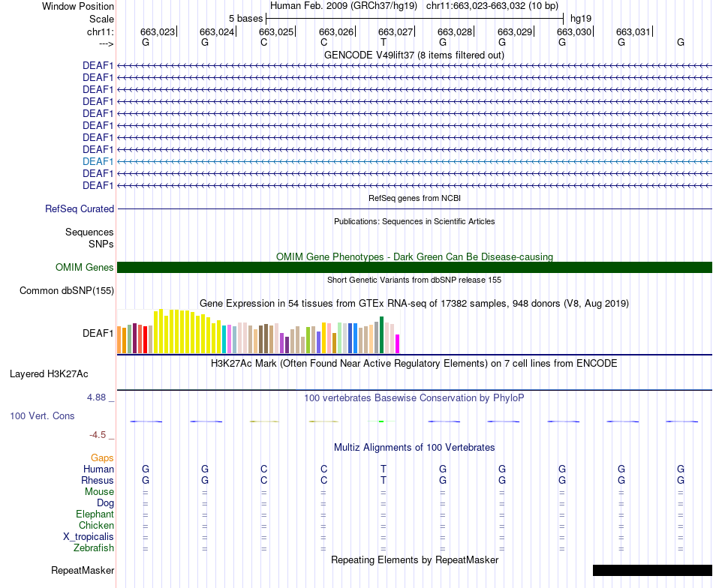Screen dimensions: 713x588
Task: Click the light-blue highlighted DEAF1 transcript label
Action: coord(98,161)
